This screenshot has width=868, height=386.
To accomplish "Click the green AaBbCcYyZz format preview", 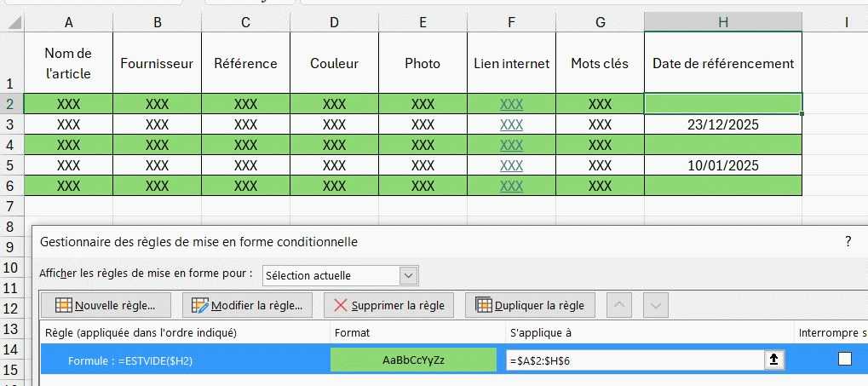I will (413, 360).
